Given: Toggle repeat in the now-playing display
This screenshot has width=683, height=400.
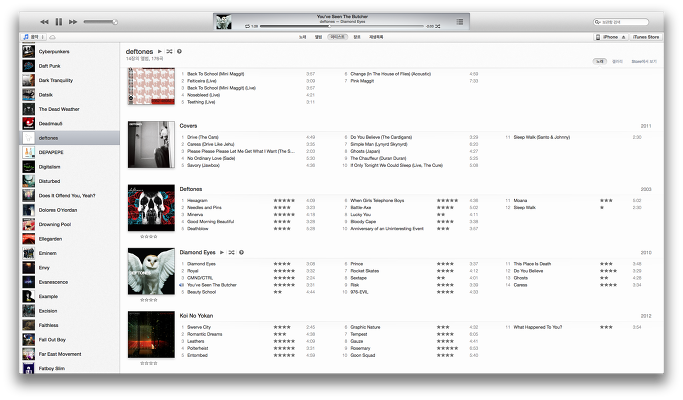Looking at the screenshot, I should [247, 26].
